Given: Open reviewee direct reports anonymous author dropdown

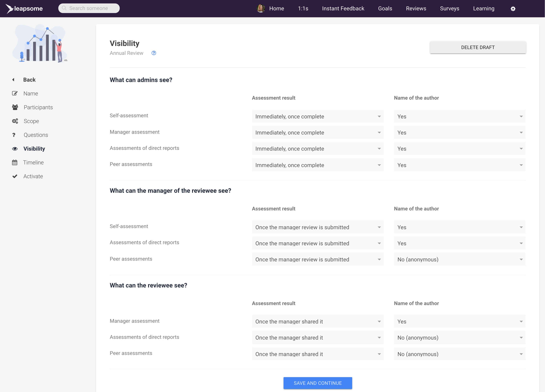Looking at the screenshot, I should (x=460, y=338).
